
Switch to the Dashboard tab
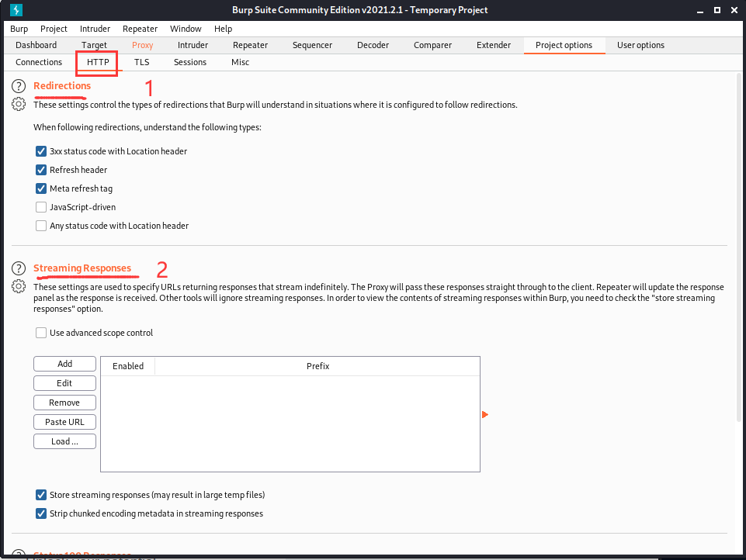pos(36,45)
